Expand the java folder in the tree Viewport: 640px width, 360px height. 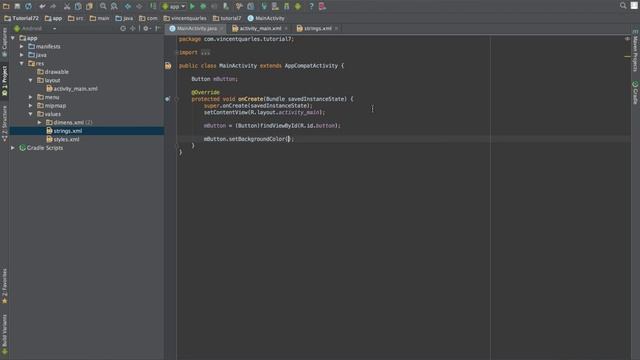(x=22, y=55)
